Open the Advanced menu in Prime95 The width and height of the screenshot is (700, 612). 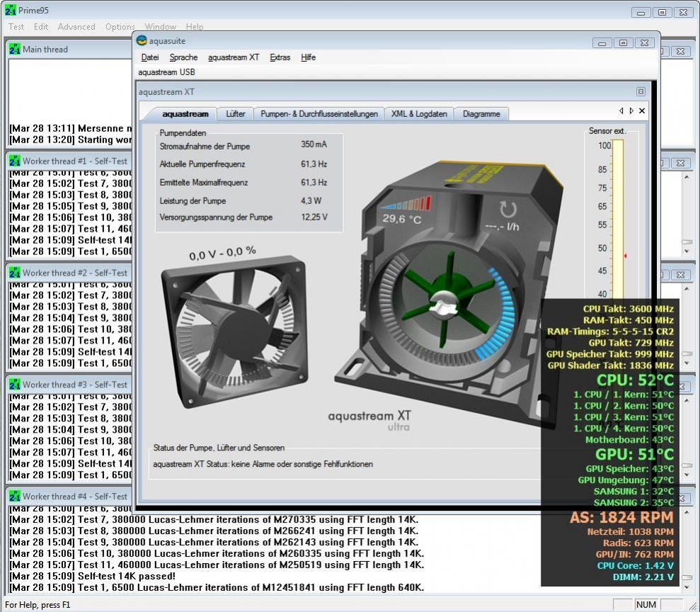(x=76, y=27)
